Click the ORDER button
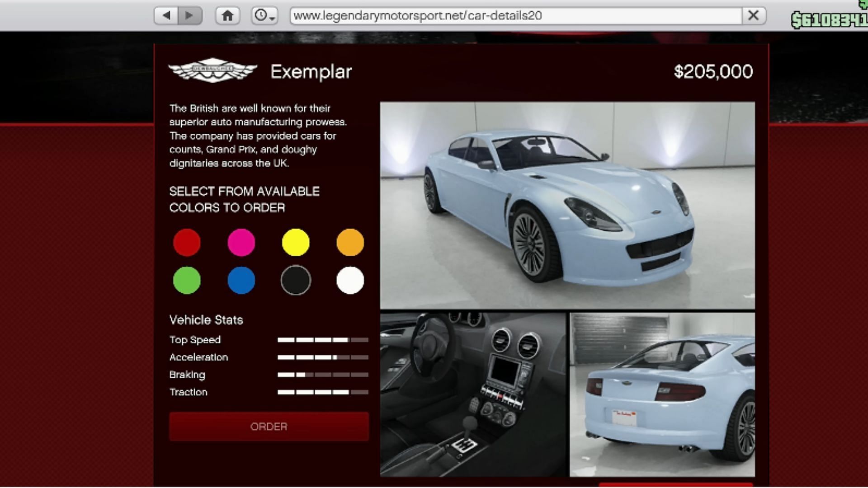Viewport: 868px width, 488px height. tap(269, 427)
